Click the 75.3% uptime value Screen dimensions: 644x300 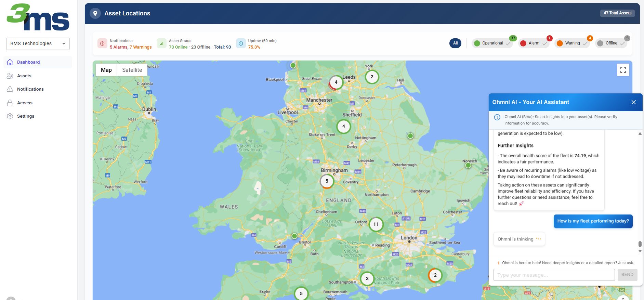pos(254,47)
